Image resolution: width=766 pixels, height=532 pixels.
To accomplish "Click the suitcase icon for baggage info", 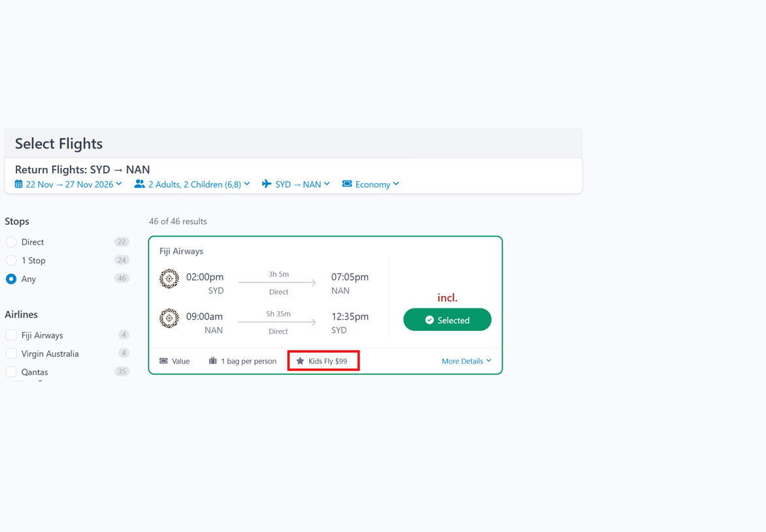I will point(212,361).
